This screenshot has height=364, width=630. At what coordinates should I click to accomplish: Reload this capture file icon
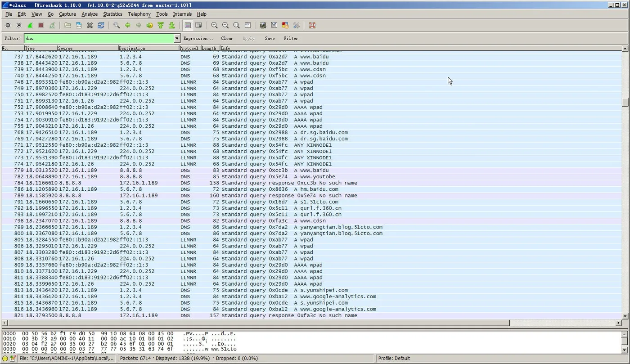tap(101, 26)
